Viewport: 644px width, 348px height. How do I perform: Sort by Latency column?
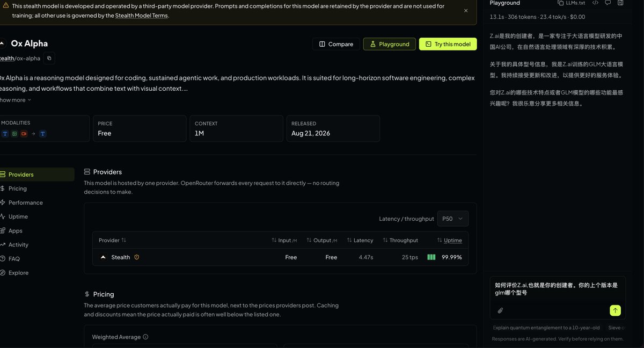pyautogui.click(x=360, y=240)
